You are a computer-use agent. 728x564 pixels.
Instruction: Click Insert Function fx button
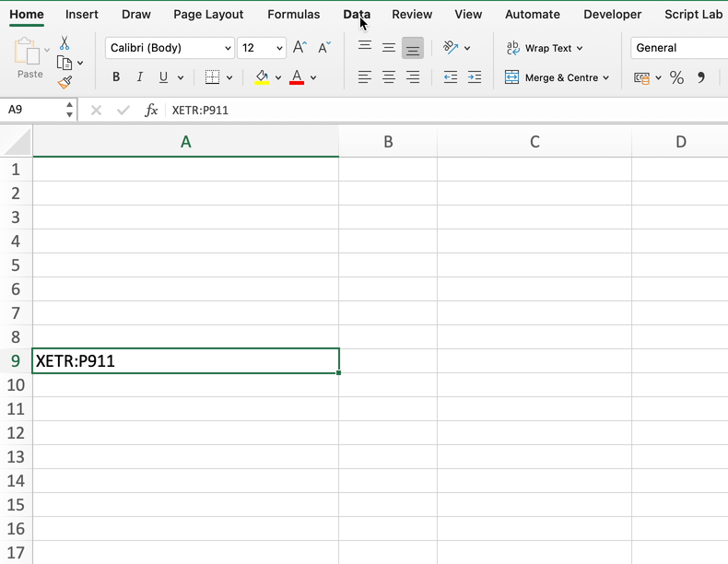pos(151,110)
